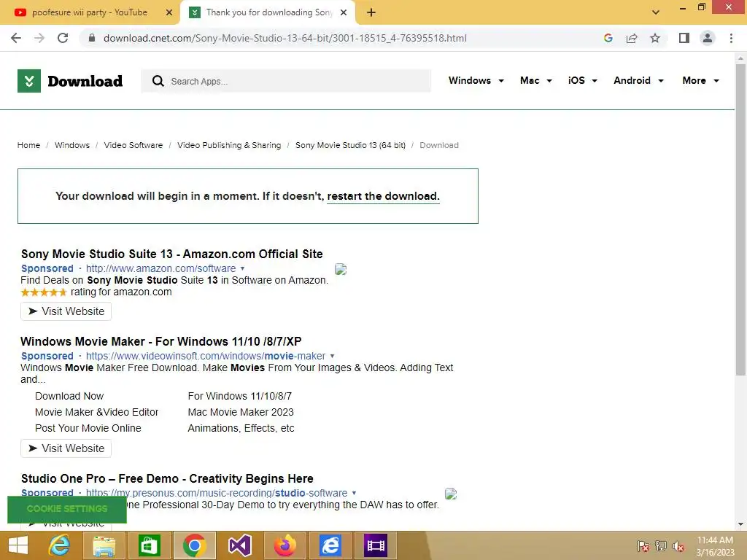
Task: Click the browser back arrow
Action: [16, 38]
